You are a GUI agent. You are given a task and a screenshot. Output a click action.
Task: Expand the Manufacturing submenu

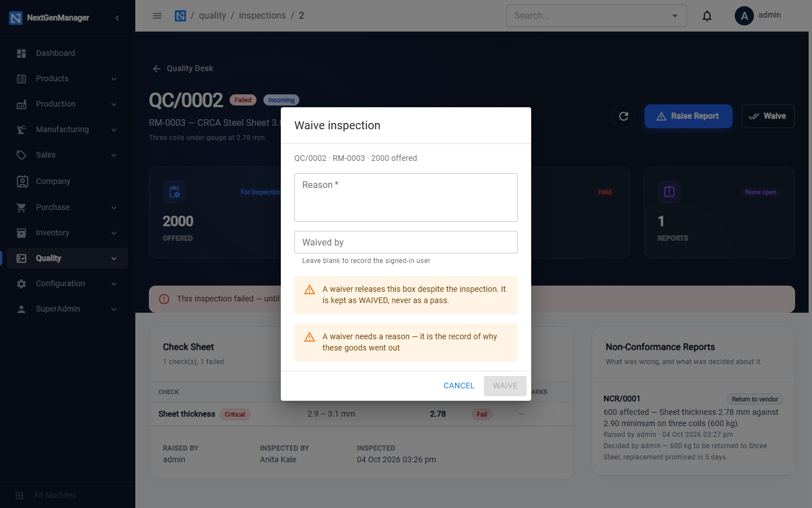[114, 130]
